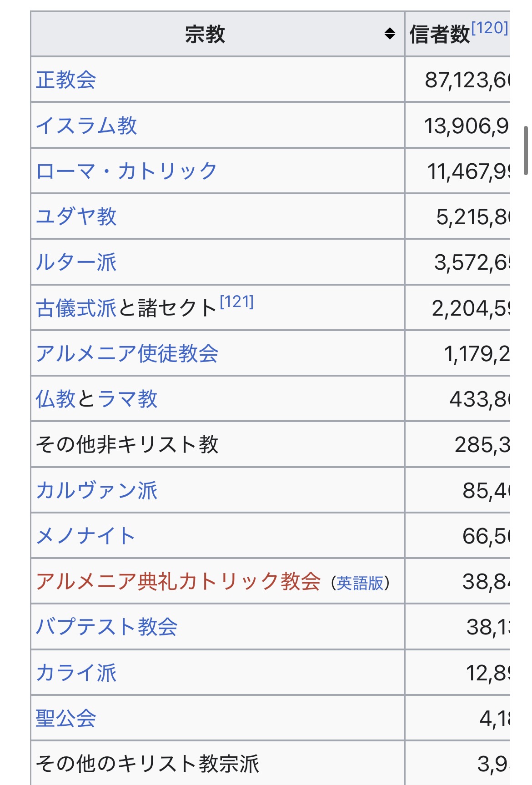Open red link アルメニア典礼カトリック教会
Image resolution: width=532 pixels, height=785 pixels.
pos(178,581)
